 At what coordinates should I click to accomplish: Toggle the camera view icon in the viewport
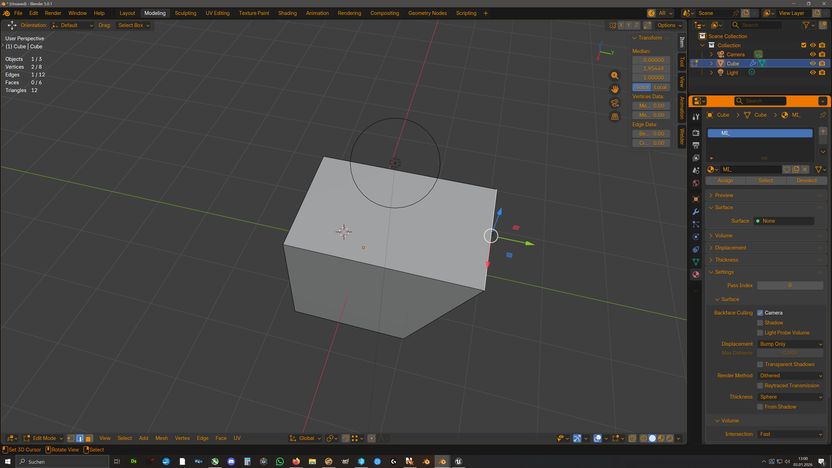click(x=615, y=103)
